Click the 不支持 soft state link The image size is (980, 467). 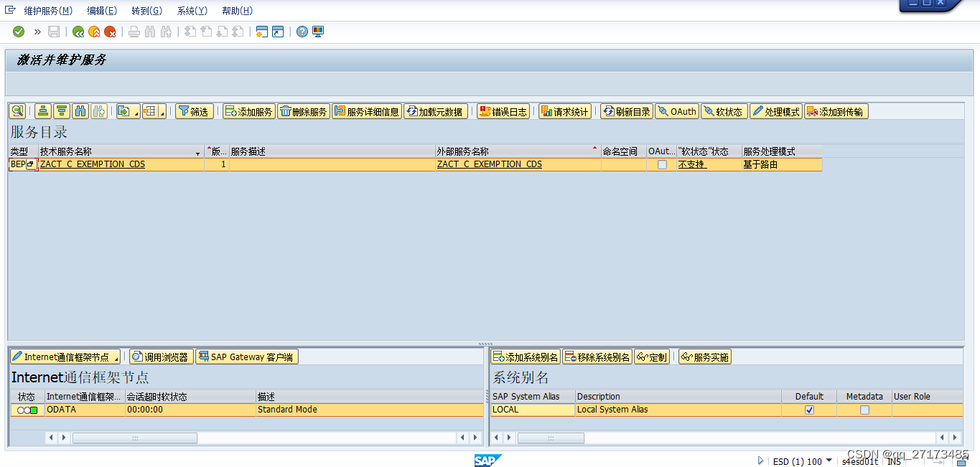coord(692,164)
